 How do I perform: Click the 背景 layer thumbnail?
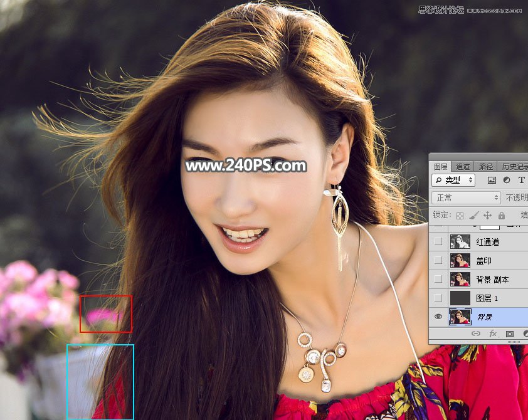point(460,317)
